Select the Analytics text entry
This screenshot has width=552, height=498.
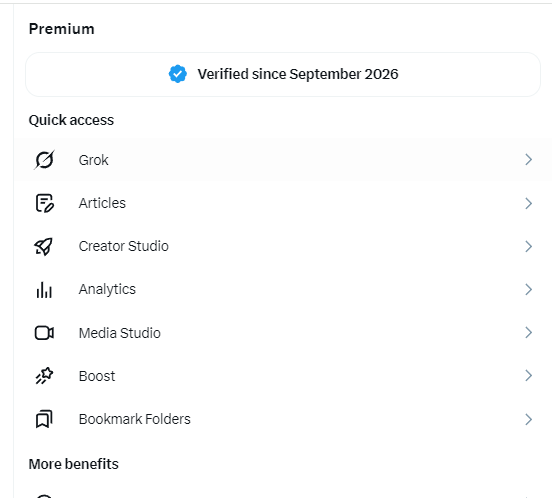coord(107,289)
